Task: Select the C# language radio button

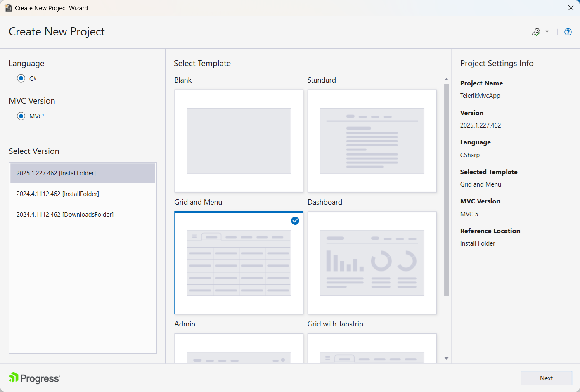Action: [21, 78]
